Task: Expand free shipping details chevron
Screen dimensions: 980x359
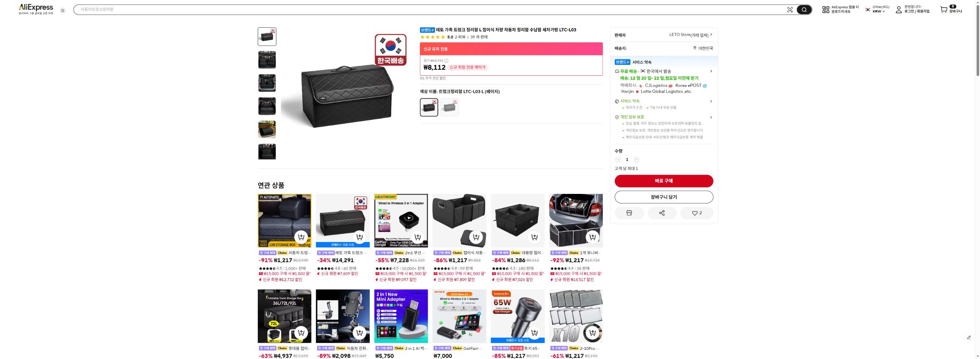Action: pos(711,71)
